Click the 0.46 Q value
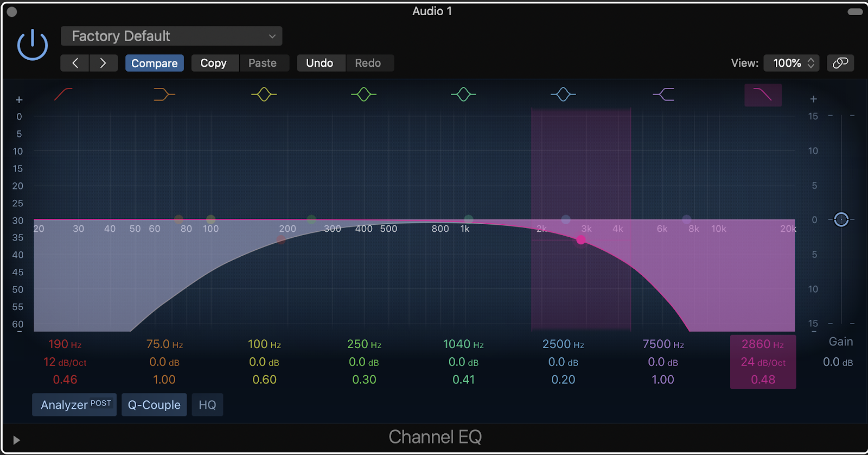The image size is (868, 455). [x=65, y=380]
